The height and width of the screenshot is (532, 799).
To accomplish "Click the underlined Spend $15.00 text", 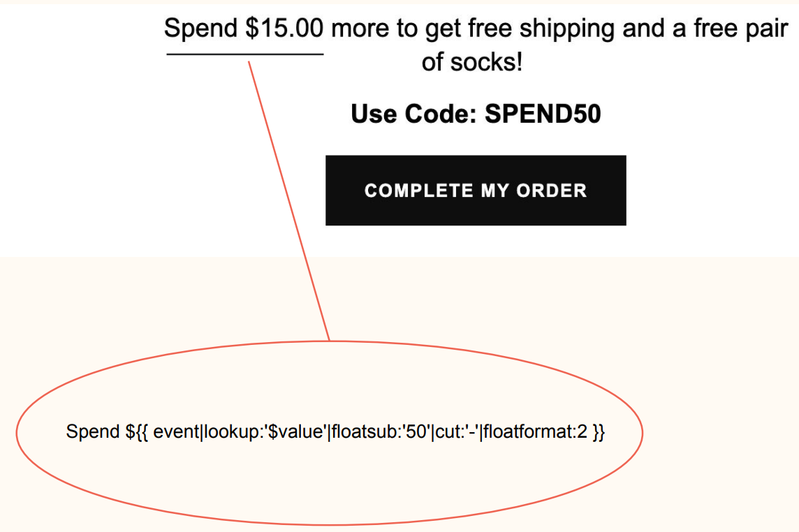I will coord(244,28).
